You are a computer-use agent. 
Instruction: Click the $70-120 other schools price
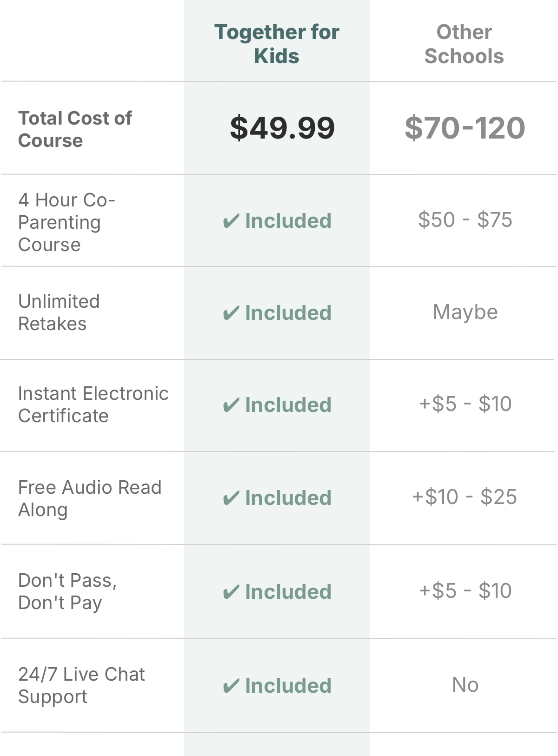coord(465,128)
